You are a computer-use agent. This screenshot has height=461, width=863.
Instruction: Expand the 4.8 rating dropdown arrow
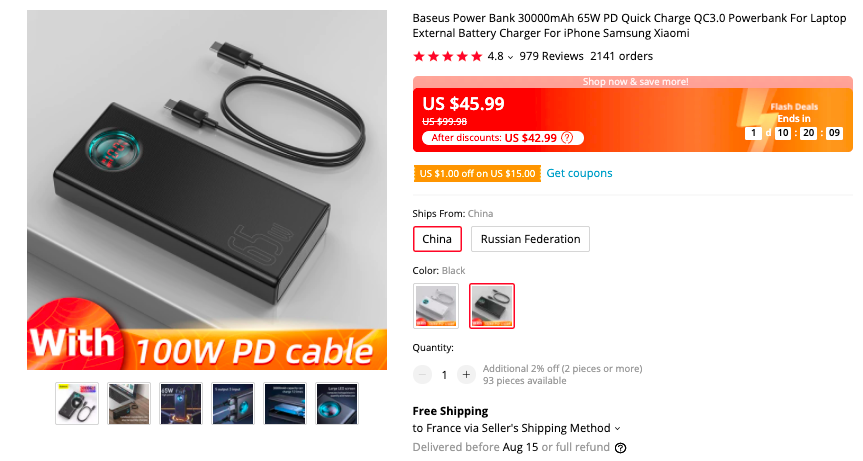coord(511,57)
